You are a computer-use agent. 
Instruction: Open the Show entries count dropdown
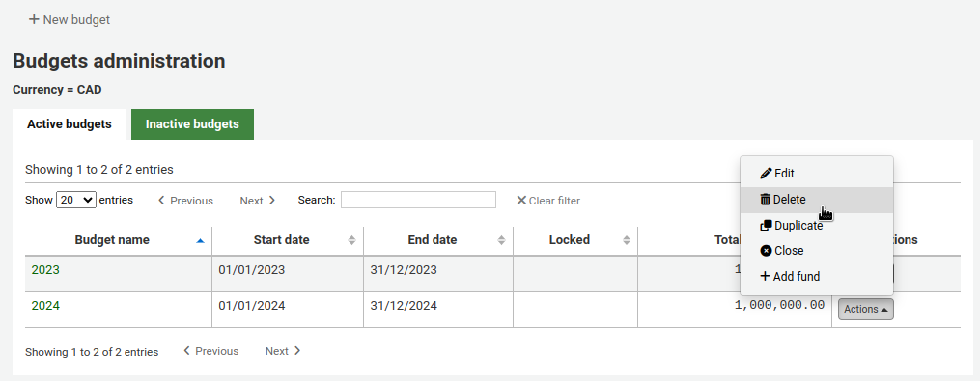pyautogui.click(x=75, y=200)
